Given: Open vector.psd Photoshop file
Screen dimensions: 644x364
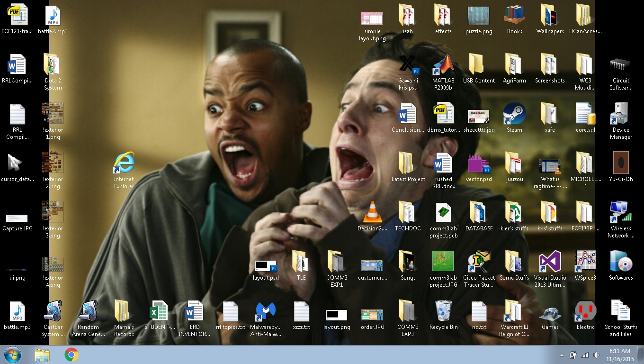Looking at the screenshot, I should coord(479,164).
